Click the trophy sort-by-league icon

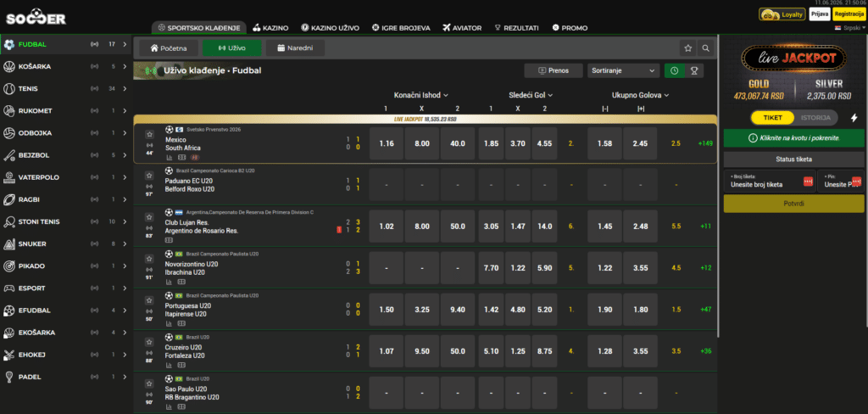click(693, 70)
